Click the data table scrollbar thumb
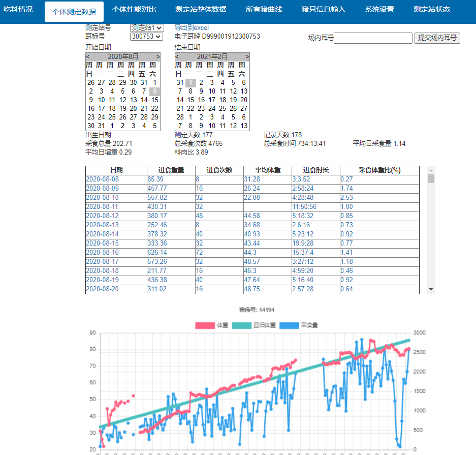476x455 pixels. (431, 178)
